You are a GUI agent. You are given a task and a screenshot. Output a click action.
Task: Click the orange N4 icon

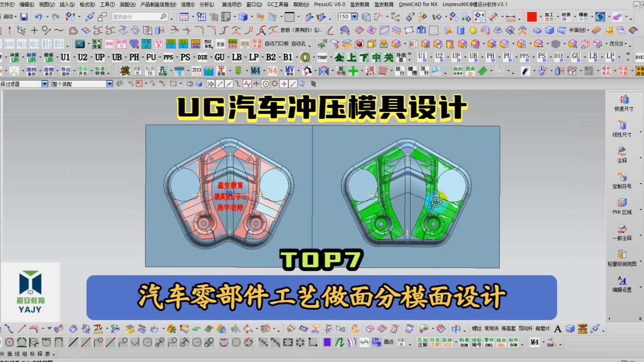272,71
